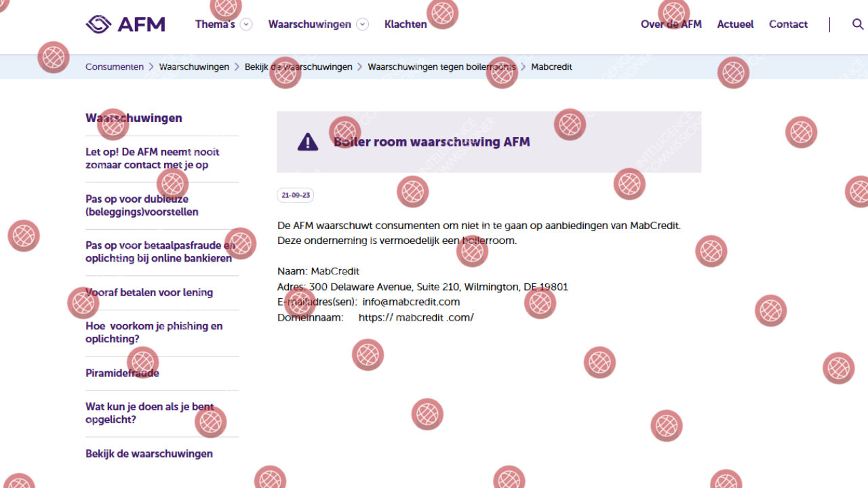Open the Thema's menu item
The image size is (868, 488).
coord(215,24)
